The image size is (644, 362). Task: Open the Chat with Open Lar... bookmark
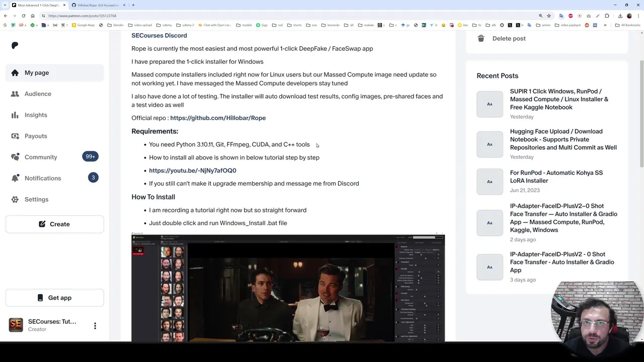click(x=214, y=25)
